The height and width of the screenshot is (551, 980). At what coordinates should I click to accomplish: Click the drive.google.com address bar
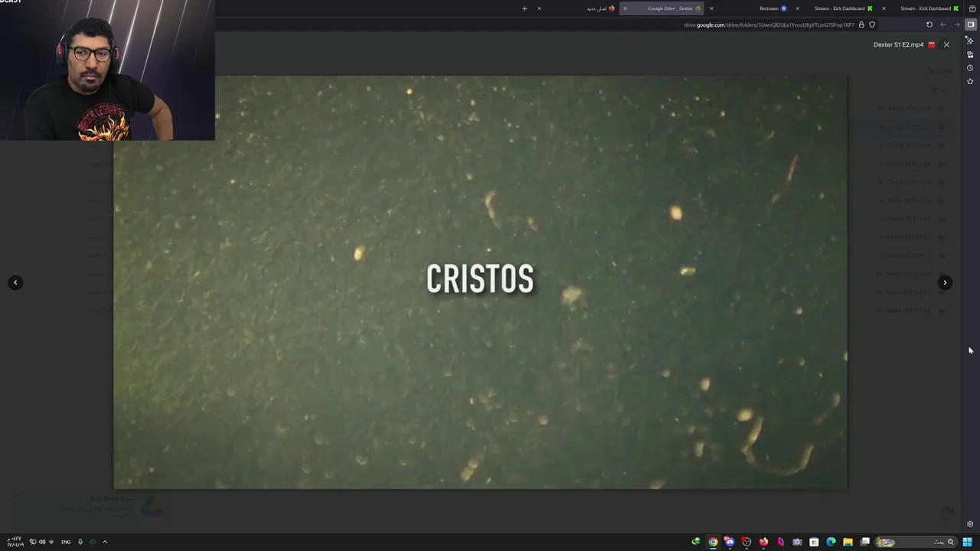(x=769, y=24)
